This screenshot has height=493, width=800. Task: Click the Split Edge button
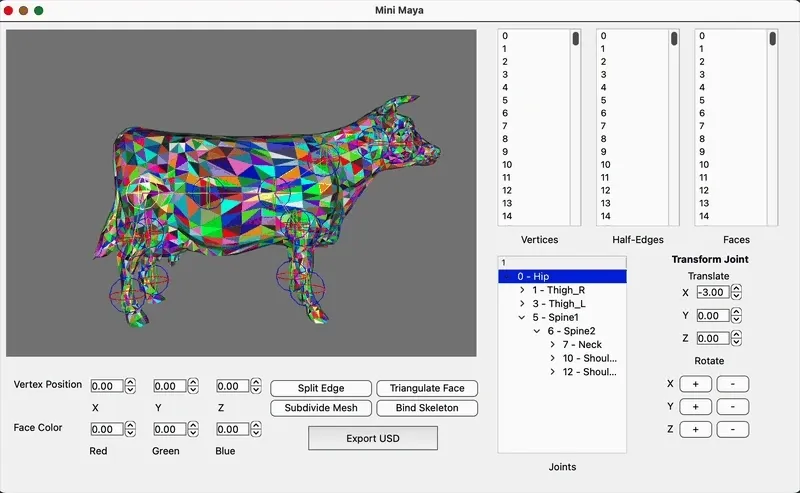(320, 388)
